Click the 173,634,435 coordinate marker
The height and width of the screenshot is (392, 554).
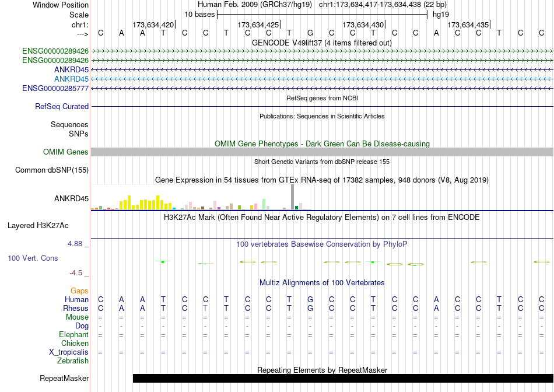[x=468, y=24]
